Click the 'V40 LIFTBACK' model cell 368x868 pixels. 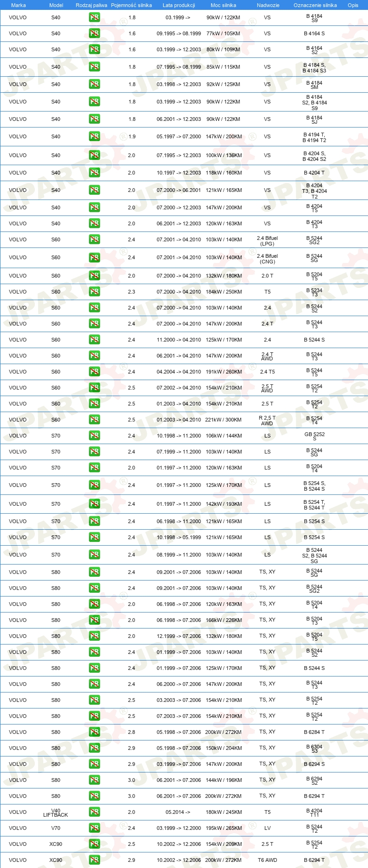point(56,813)
